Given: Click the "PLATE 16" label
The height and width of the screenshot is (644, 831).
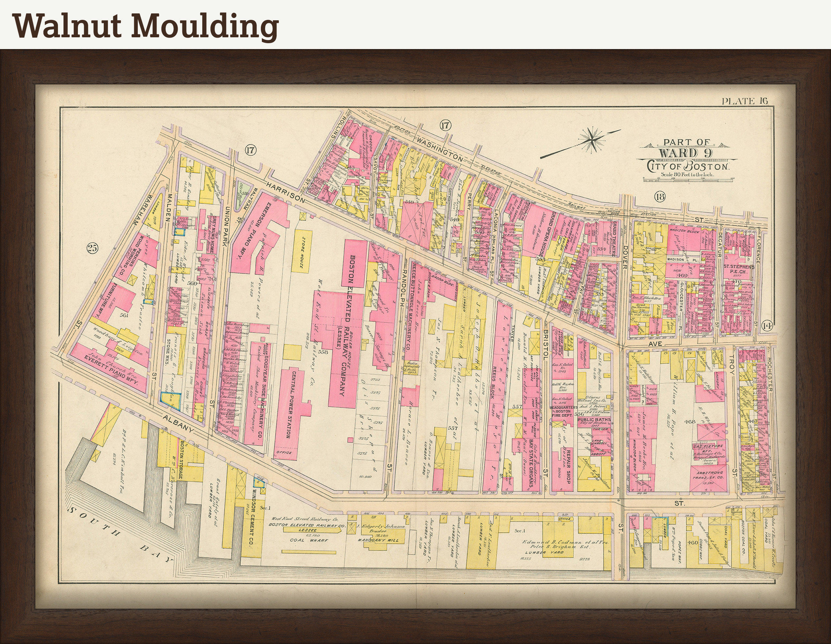Looking at the screenshot, I should (x=745, y=101).
